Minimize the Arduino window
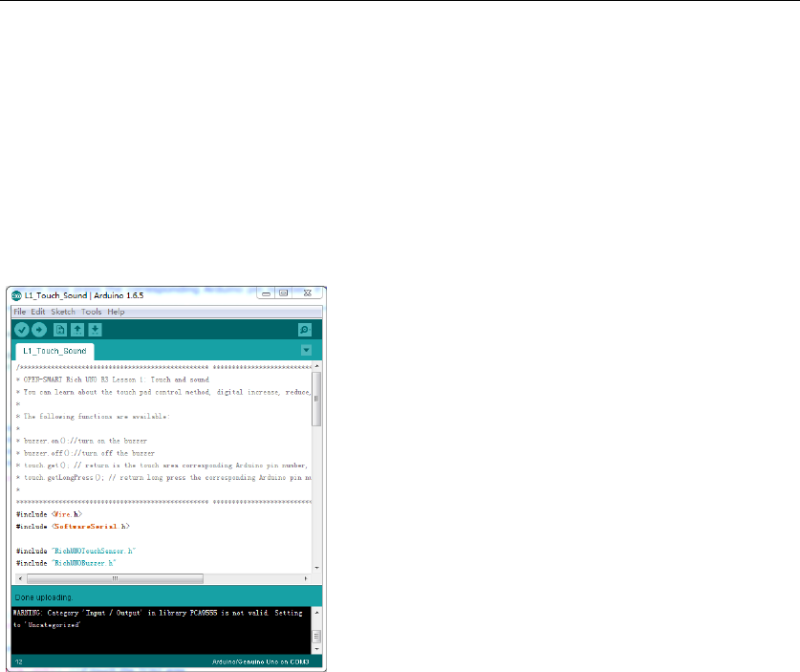Image resolution: width=800 pixels, height=672 pixels. pyautogui.click(x=266, y=293)
